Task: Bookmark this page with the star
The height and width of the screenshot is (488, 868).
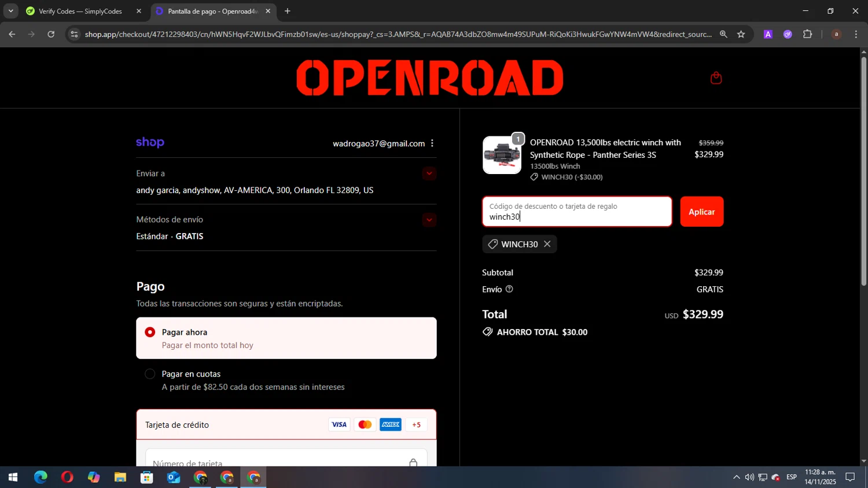Action: click(741, 34)
